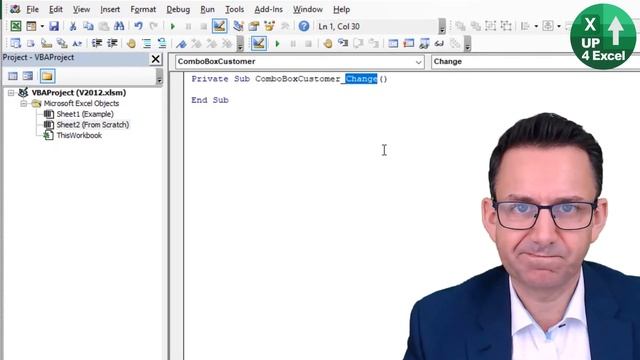The image size is (640, 360).
Task: Open Project Explorer from the toolbar
Action: [238, 26]
